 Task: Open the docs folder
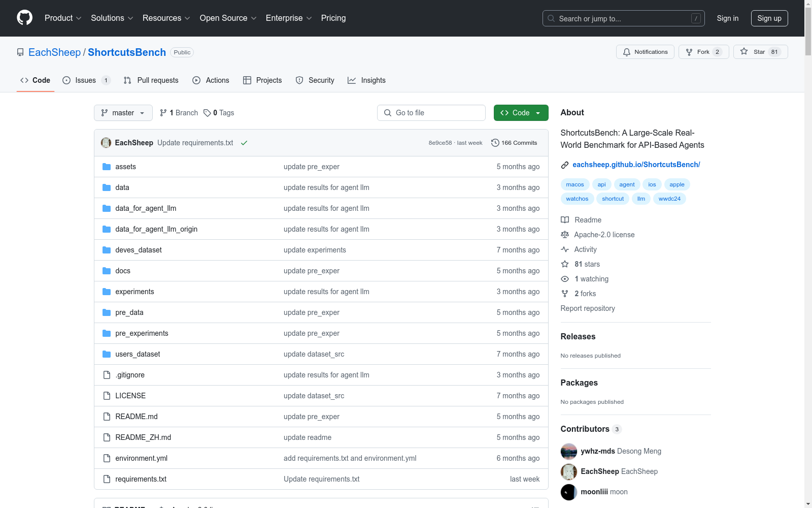point(123,271)
